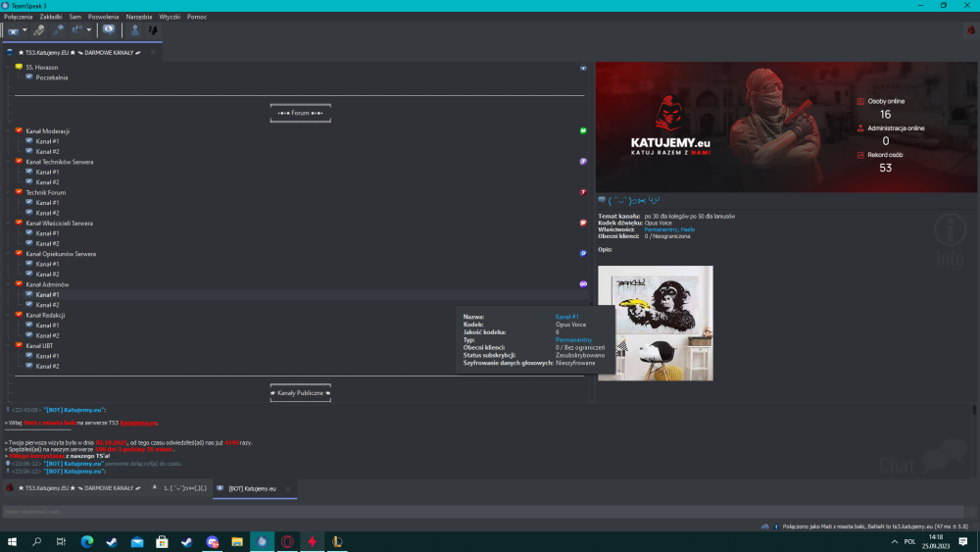Select Kanał #2 under Kanał UBT
The height and width of the screenshot is (552, 980).
point(47,366)
